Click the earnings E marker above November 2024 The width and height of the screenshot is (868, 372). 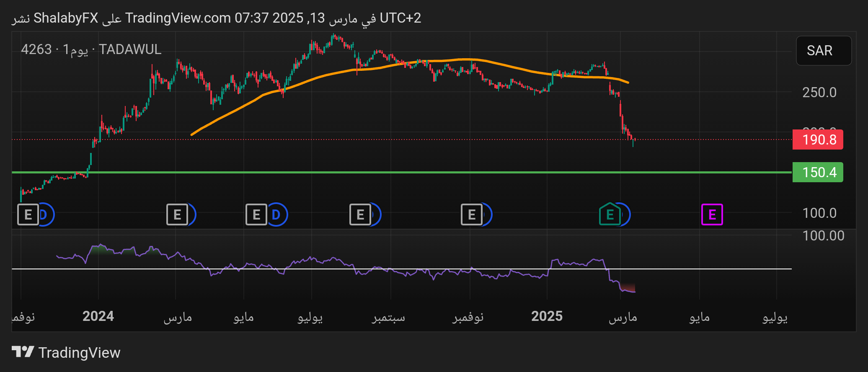click(x=471, y=214)
